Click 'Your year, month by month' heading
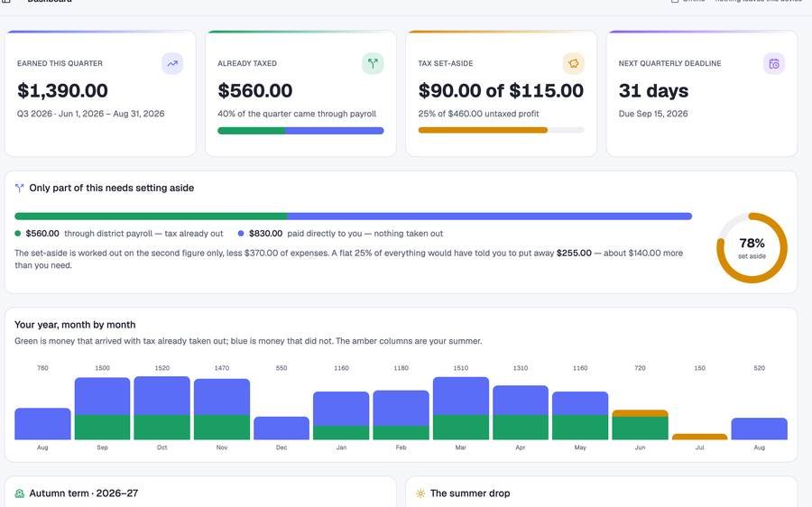 (75, 325)
